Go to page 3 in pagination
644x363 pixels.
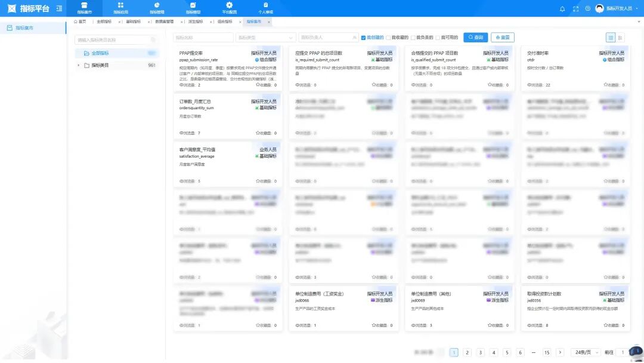point(480,352)
